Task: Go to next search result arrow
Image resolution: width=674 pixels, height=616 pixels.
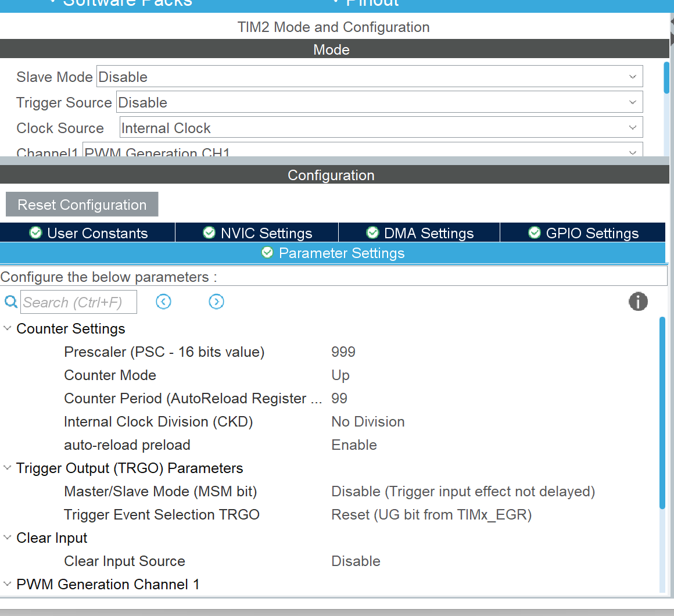Action: (216, 302)
